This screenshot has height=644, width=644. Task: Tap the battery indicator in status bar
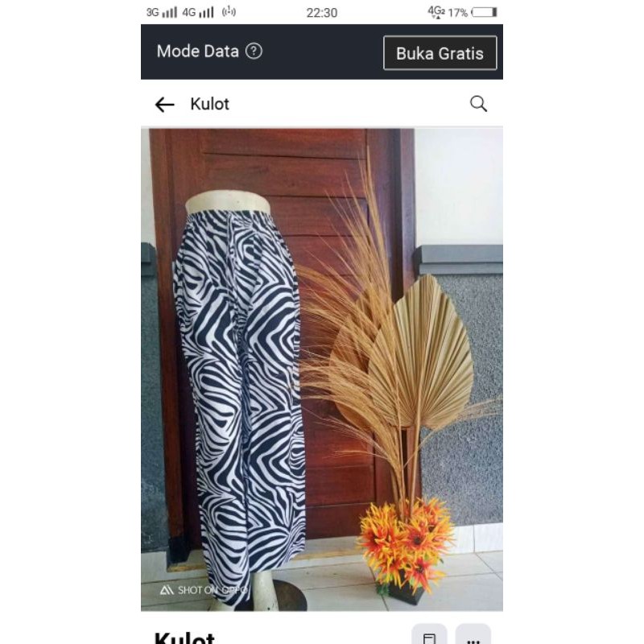[x=485, y=12]
